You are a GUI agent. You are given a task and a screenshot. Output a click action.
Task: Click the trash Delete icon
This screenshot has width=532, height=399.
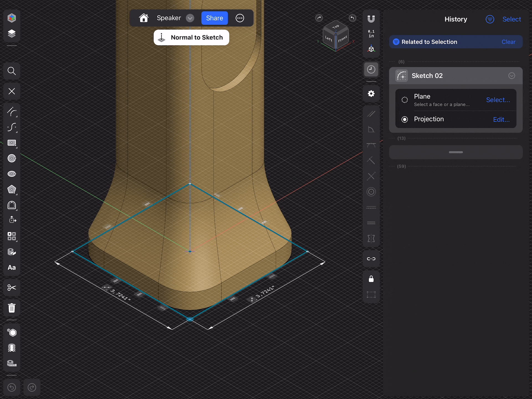pos(12,308)
